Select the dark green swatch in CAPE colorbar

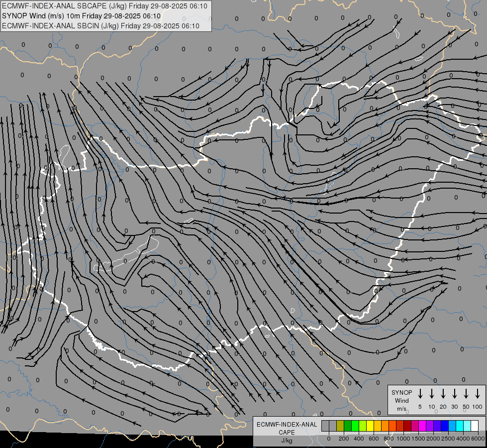348,426
